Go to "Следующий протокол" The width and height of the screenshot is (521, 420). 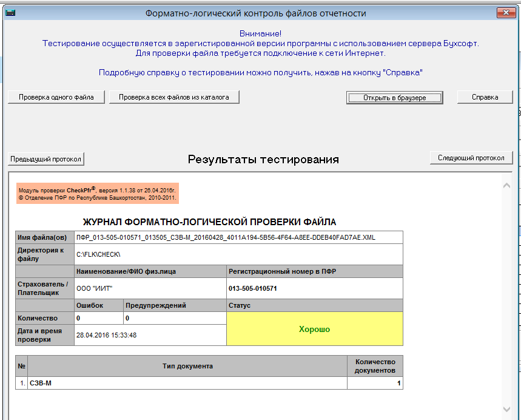pos(471,158)
